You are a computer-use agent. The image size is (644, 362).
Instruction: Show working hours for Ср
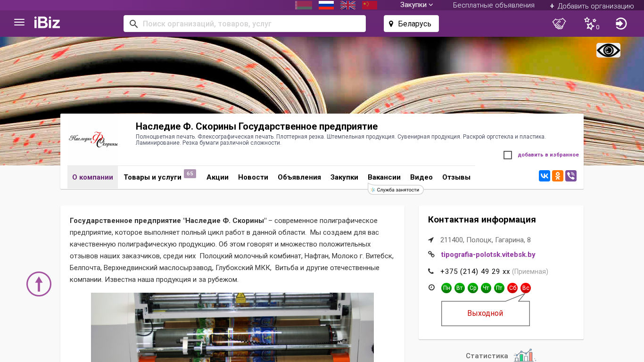(x=473, y=288)
